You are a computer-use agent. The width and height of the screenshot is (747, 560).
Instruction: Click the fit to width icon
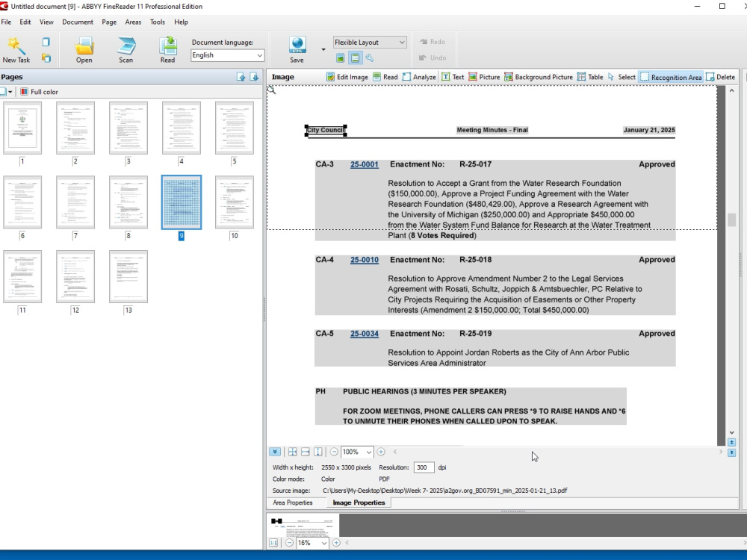click(x=306, y=452)
